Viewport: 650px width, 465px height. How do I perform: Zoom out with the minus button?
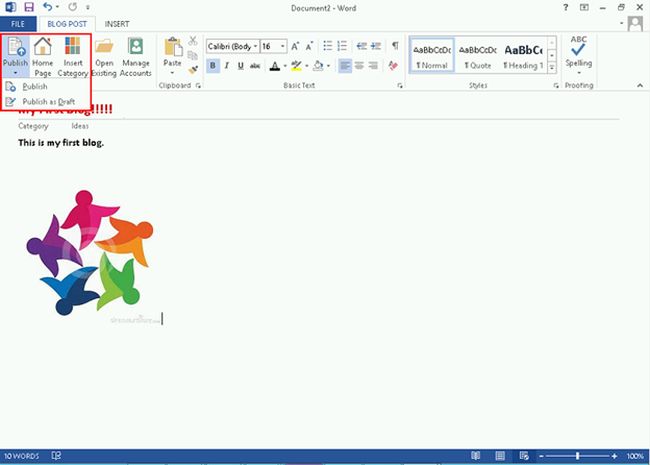click(541, 456)
